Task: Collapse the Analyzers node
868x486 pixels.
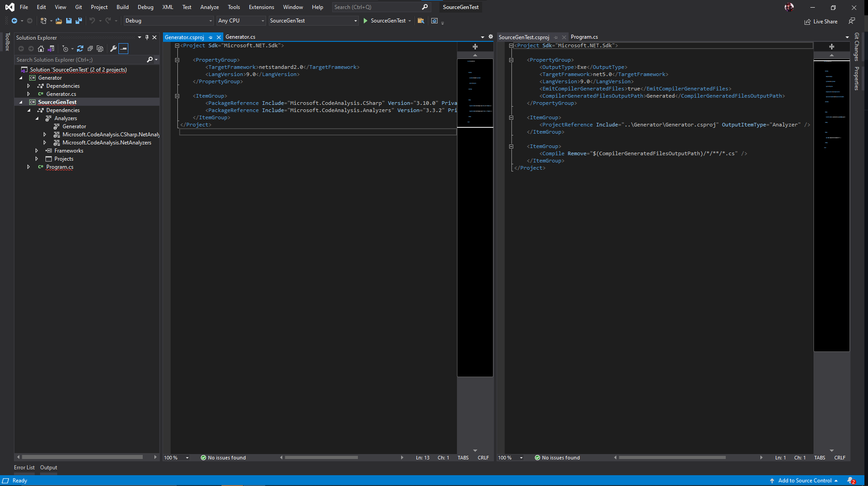Action: tap(37, 118)
